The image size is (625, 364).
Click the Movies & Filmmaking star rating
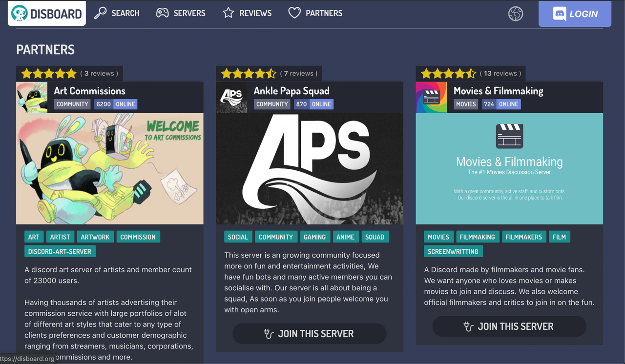[x=448, y=74]
